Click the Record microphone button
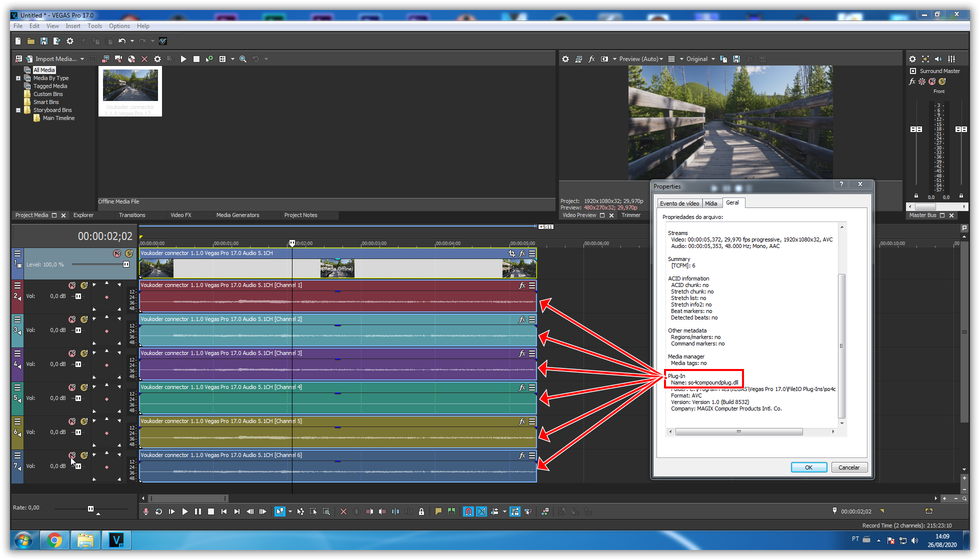 point(146,511)
